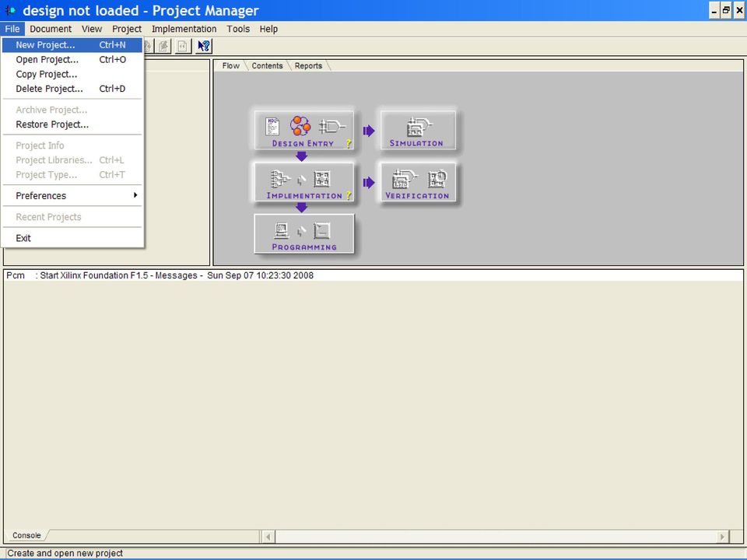Open the Schematic Editor gate icon
This screenshot has height=560, width=747.
click(331, 127)
